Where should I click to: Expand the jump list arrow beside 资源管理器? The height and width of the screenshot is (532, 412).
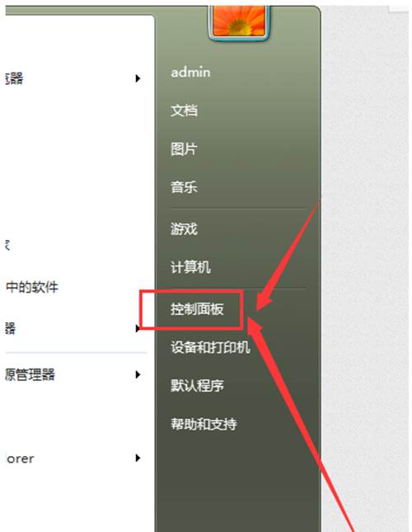coord(138,374)
